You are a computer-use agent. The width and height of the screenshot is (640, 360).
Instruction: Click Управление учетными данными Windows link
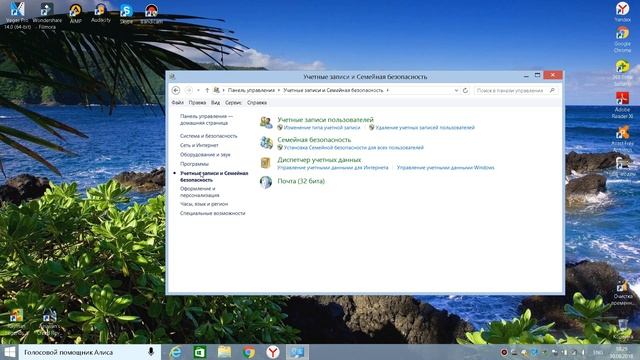coord(445,168)
